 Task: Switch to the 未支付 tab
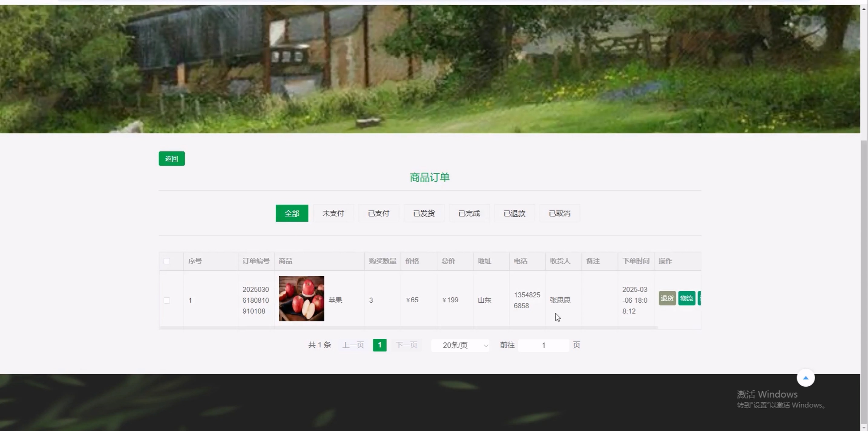click(333, 213)
